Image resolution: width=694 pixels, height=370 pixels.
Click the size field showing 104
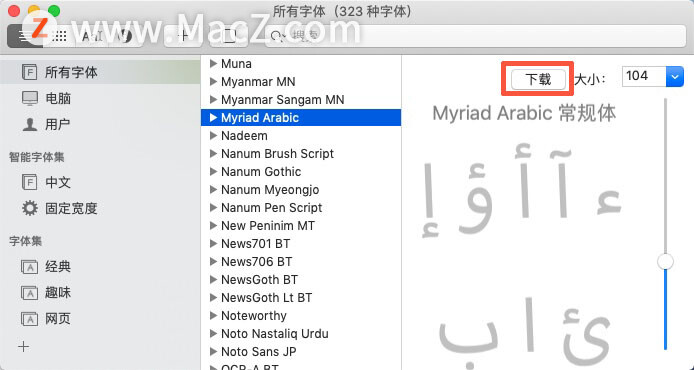[644, 77]
